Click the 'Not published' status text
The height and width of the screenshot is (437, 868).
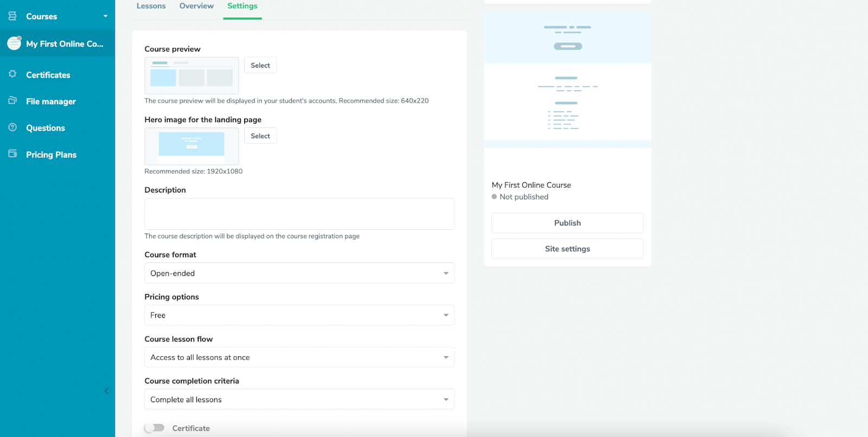[524, 197]
